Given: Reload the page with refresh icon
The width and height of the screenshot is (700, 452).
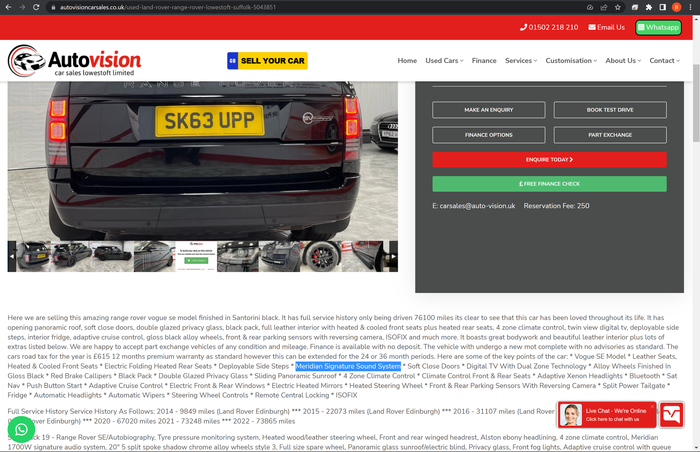Looking at the screenshot, I should [x=36, y=7].
